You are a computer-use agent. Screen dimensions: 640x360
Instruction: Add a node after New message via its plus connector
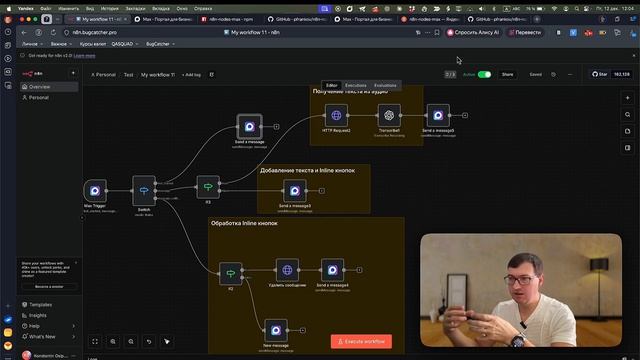[302, 330]
